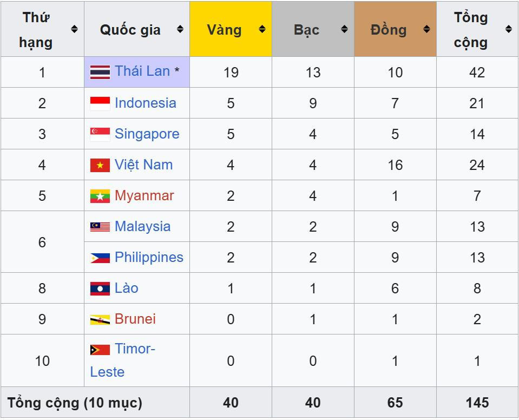This screenshot has width=519, height=420.
Task: Sort table by Quốc gia column
Action: pos(180,29)
